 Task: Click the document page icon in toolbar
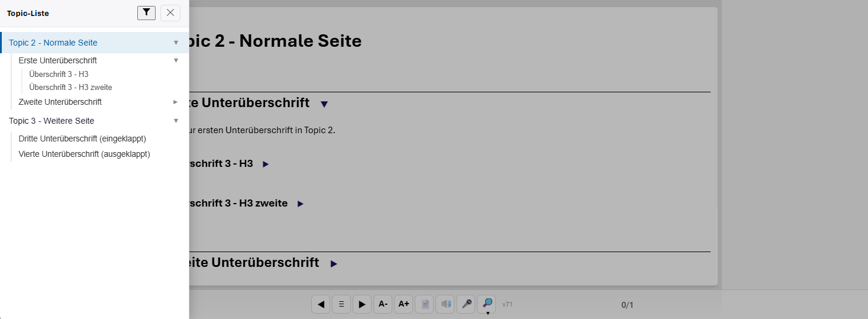(x=424, y=304)
